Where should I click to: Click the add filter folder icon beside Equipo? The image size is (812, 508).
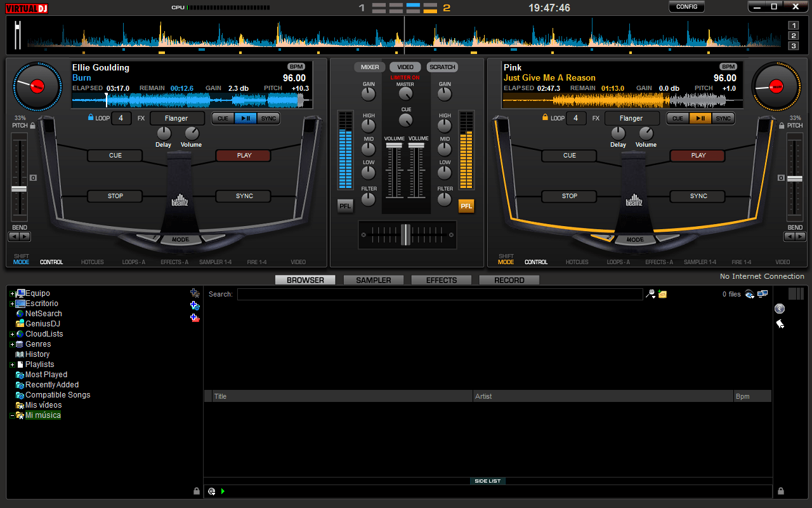tap(195, 293)
